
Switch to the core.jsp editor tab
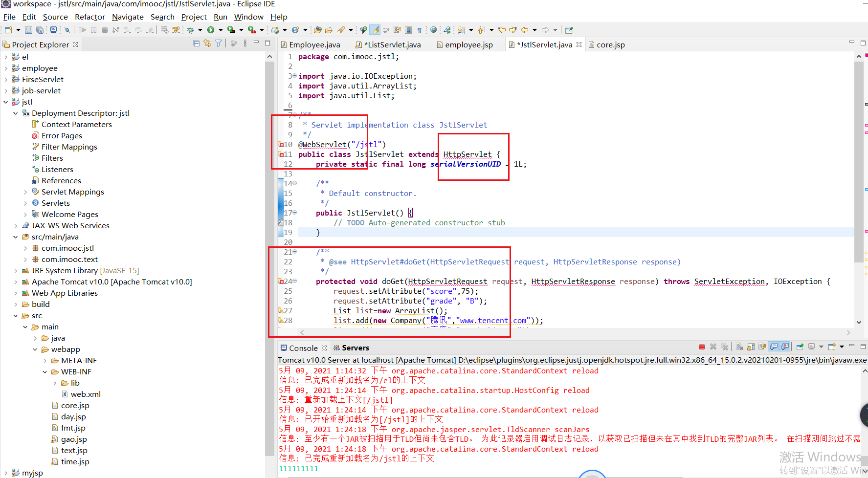(606, 44)
